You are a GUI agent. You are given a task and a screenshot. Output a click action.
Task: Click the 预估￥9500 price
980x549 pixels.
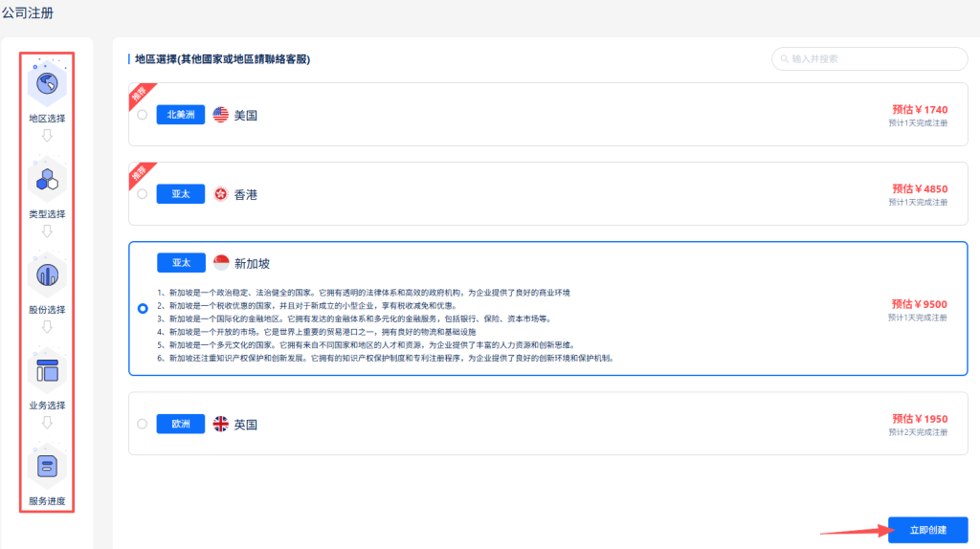pyautogui.click(x=920, y=304)
